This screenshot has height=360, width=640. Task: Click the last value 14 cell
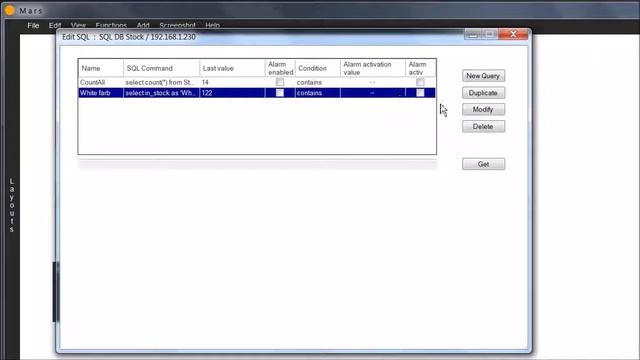[232, 82]
